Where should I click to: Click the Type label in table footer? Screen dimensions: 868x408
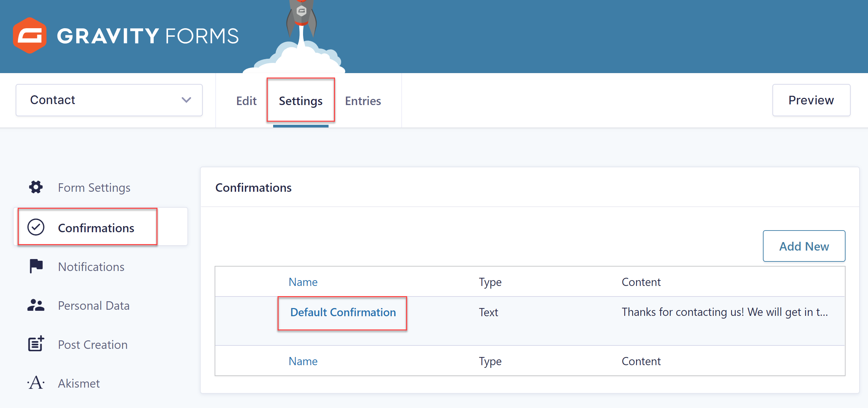pos(490,361)
